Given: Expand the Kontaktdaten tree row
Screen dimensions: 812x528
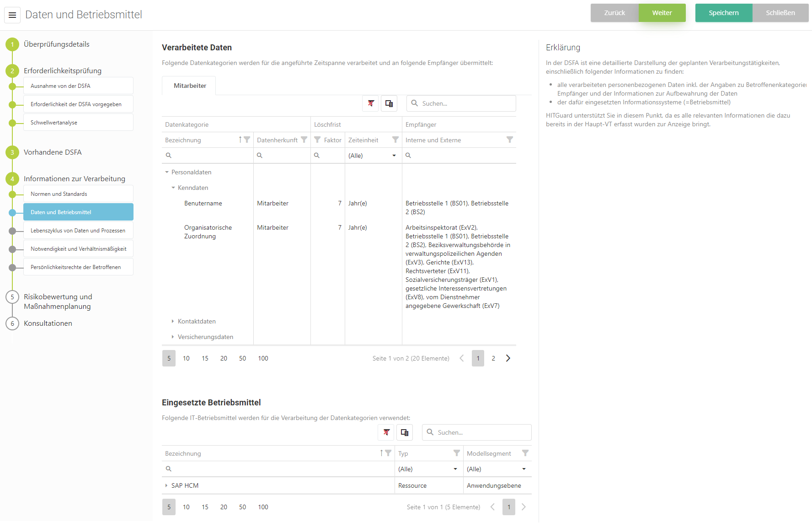Looking at the screenshot, I should click(173, 322).
